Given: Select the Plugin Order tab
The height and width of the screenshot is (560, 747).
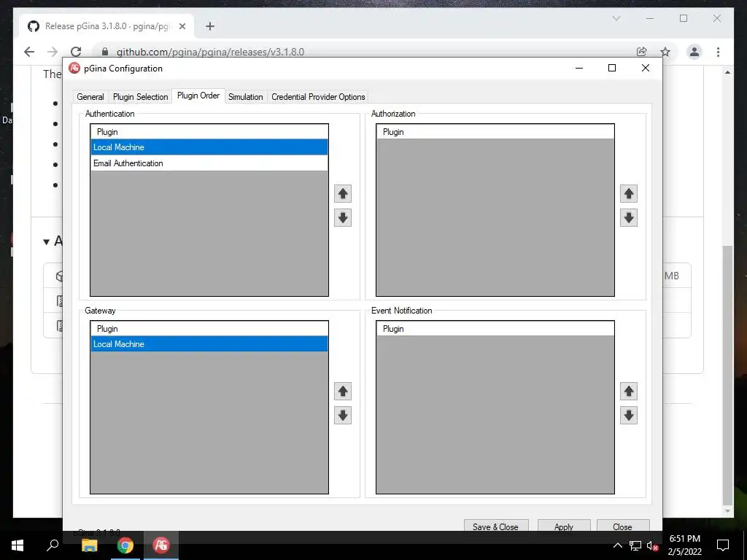Looking at the screenshot, I should [x=198, y=96].
